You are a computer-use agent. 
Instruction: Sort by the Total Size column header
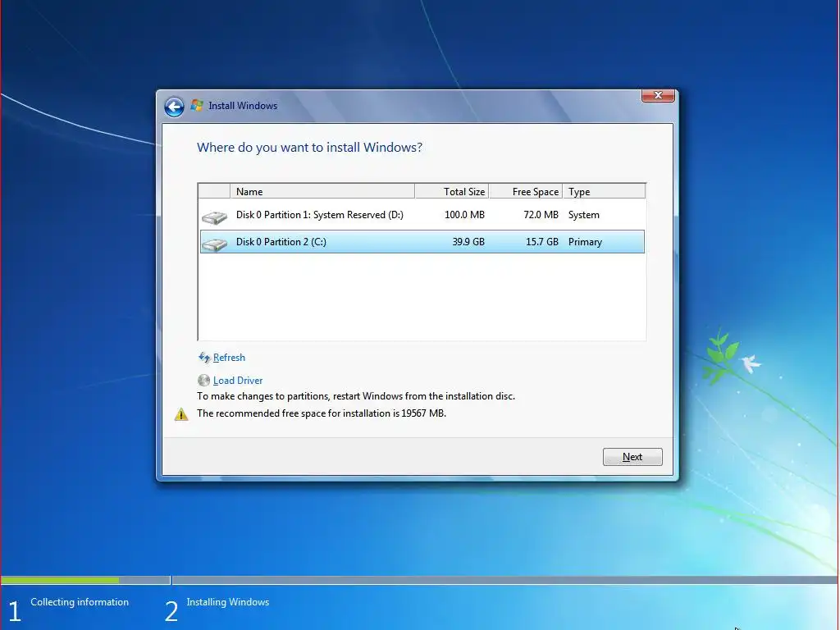point(452,191)
